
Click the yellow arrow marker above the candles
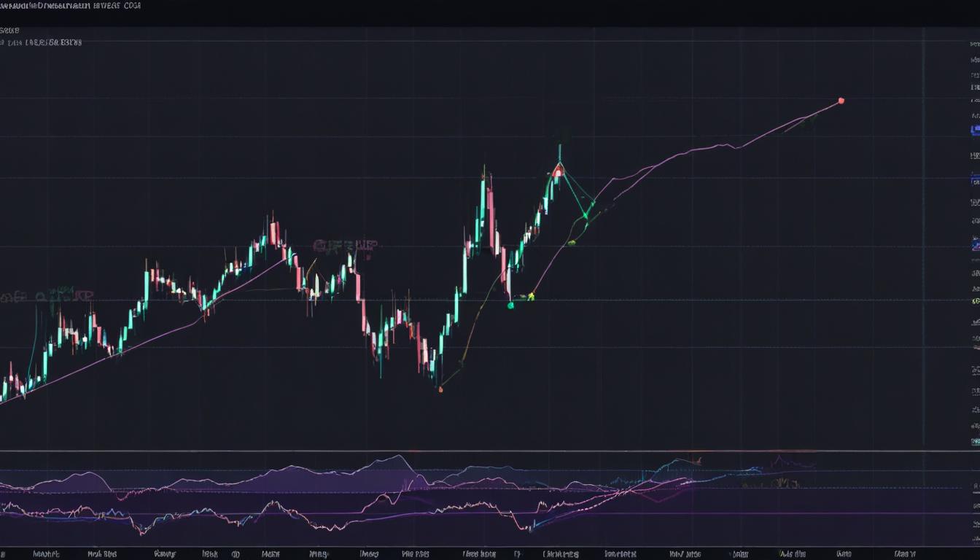coord(531,295)
